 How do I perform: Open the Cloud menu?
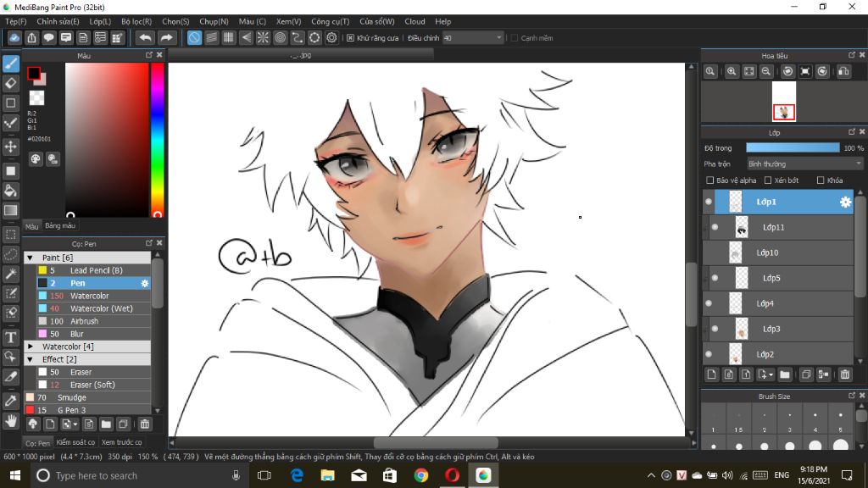click(x=415, y=21)
